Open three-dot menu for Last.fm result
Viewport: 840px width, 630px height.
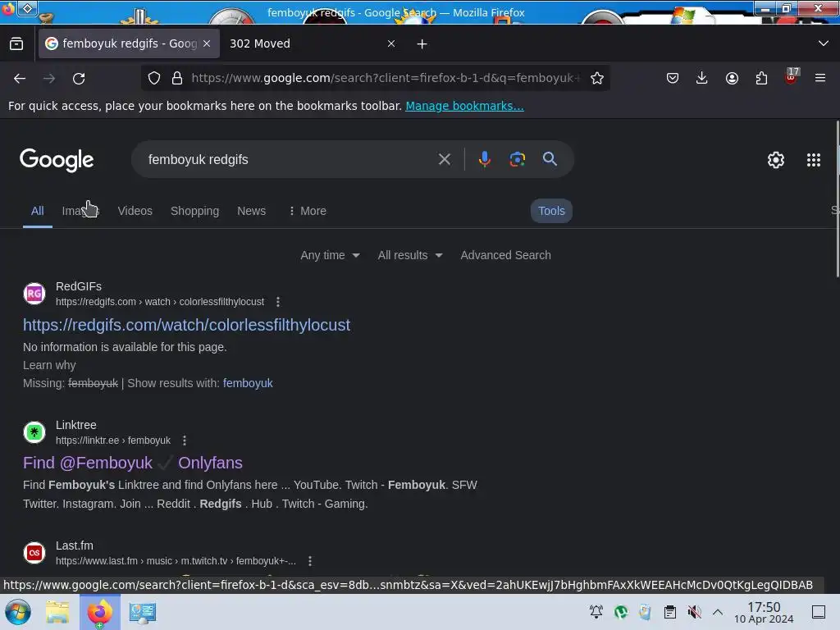[x=309, y=561]
